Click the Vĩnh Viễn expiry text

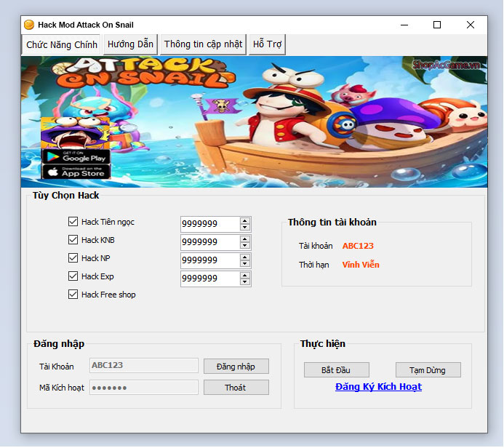click(x=361, y=265)
